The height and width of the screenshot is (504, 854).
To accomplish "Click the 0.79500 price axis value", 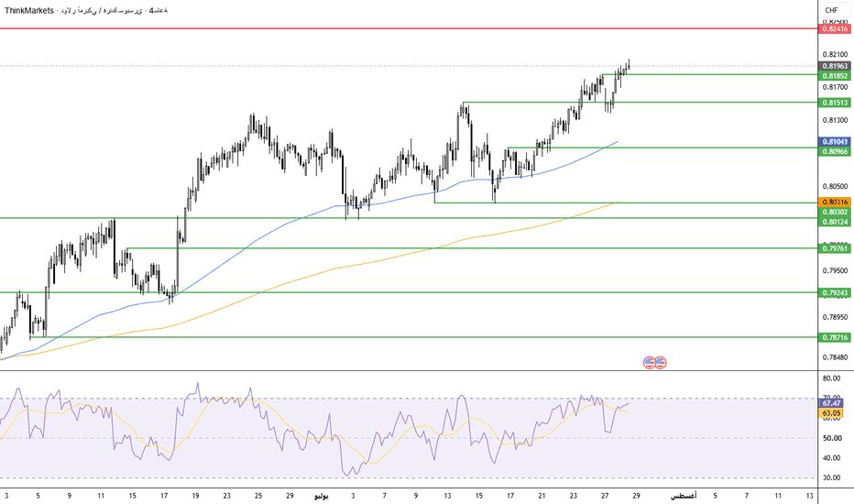I will (x=835, y=271).
